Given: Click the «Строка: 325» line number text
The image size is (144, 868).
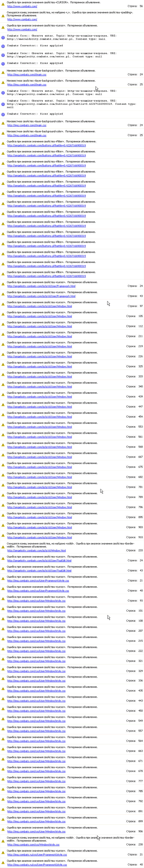Looking at the screenshot, I should click(134, 366).
